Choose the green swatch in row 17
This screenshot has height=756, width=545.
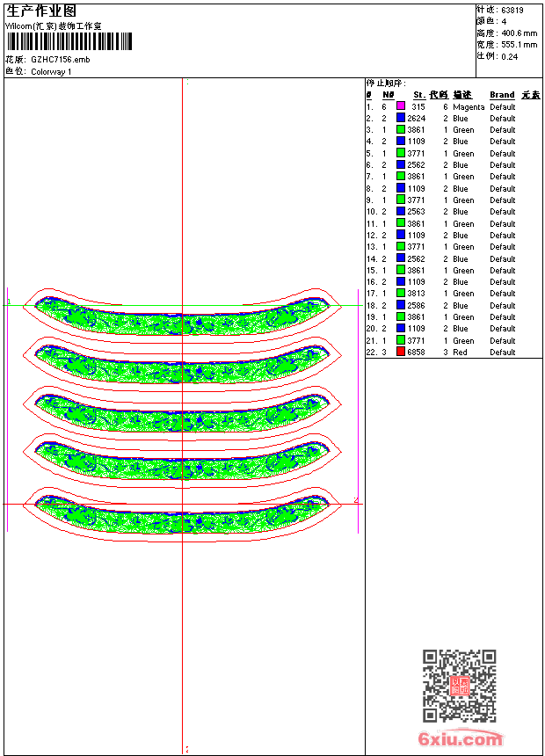pos(401,293)
